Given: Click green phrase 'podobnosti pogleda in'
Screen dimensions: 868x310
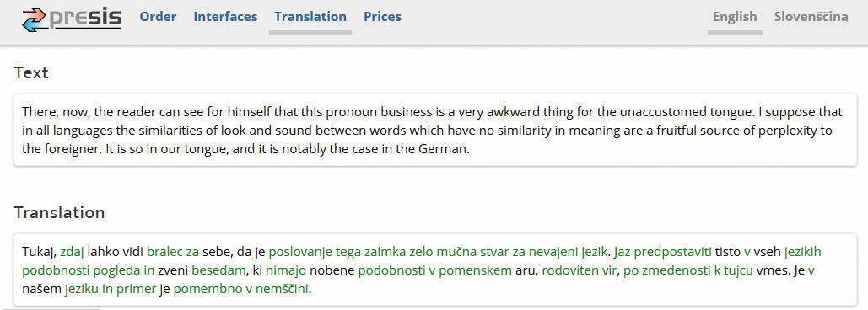Looking at the screenshot, I should coord(89,270).
